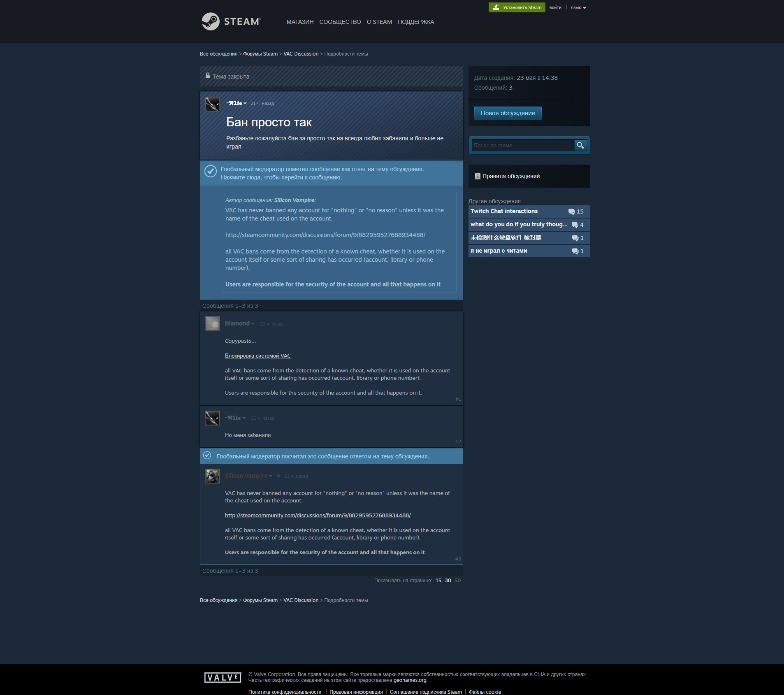Click bottom breadcrumb Форумы Steam
The height and width of the screenshot is (695, 784).
[x=260, y=600]
